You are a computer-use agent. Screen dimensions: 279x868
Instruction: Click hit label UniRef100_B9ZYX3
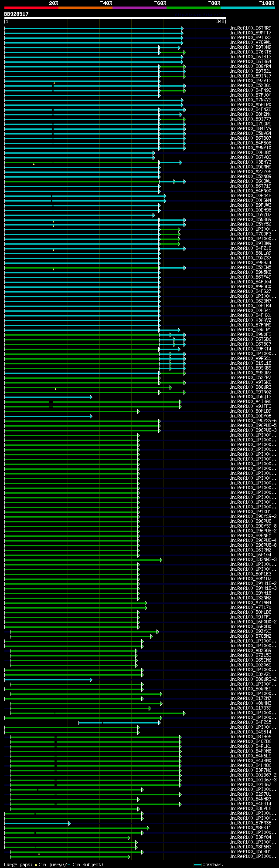click(x=251, y=631)
